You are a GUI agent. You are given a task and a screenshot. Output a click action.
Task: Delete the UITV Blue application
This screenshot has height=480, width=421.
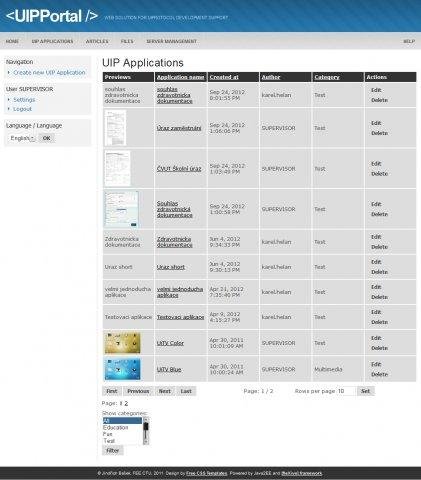[x=379, y=374]
